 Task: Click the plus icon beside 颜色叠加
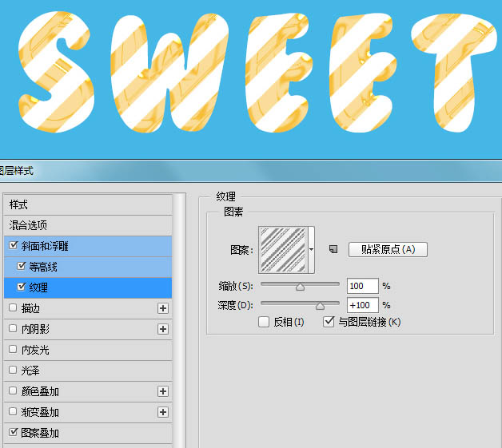tap(163, 391)
